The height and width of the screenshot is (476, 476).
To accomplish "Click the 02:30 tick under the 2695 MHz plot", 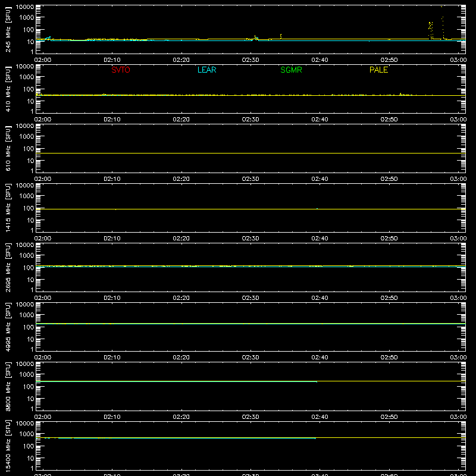I will [x=250, y=298].
